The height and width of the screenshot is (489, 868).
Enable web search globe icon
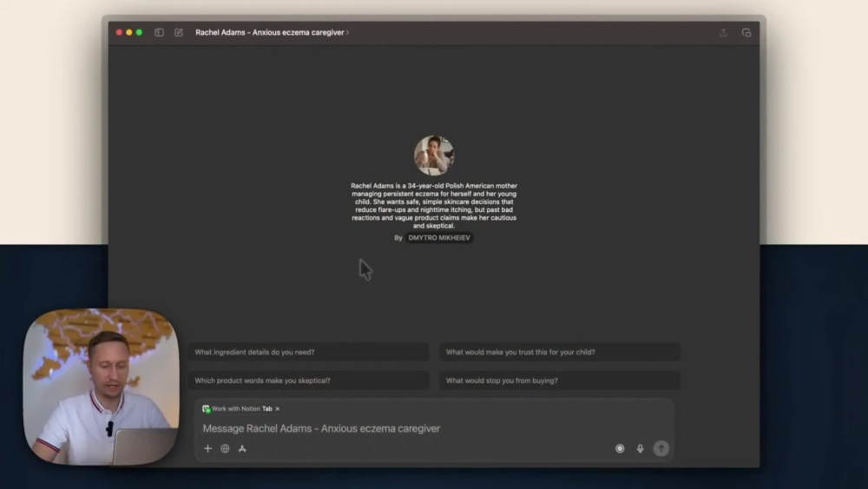pos(226,448)
